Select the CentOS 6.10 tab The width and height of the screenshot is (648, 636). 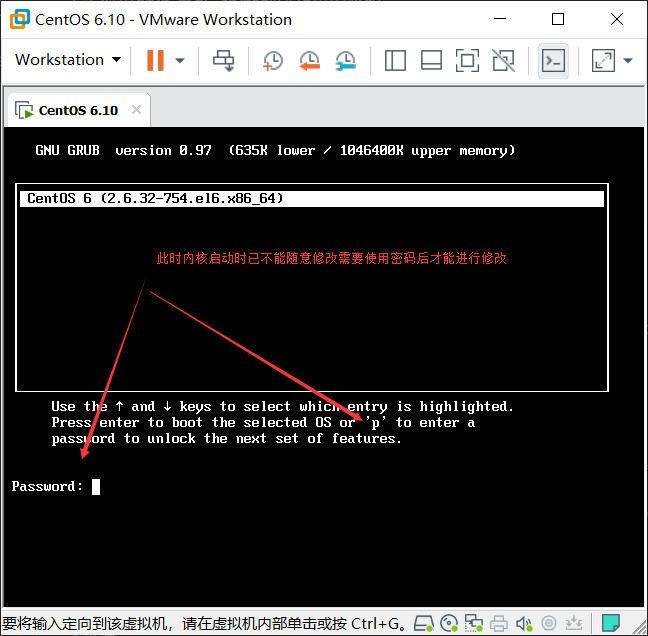click(79, 110)
